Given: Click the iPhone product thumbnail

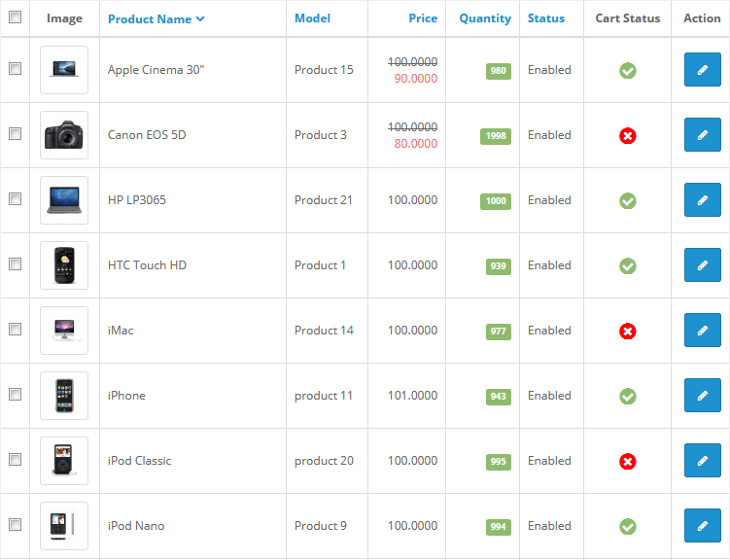Looking at the screenshot, I should click(64, 396).
